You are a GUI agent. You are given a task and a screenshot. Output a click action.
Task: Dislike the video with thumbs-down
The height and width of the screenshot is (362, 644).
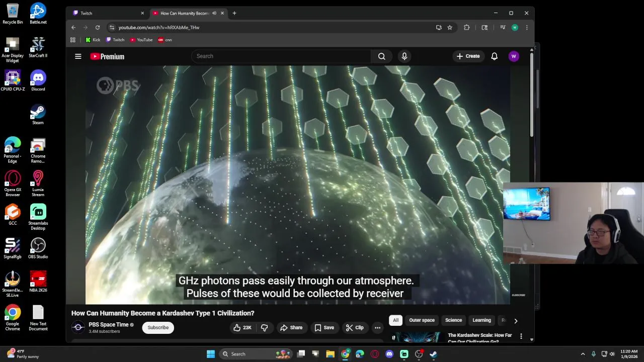coord(264,328)
